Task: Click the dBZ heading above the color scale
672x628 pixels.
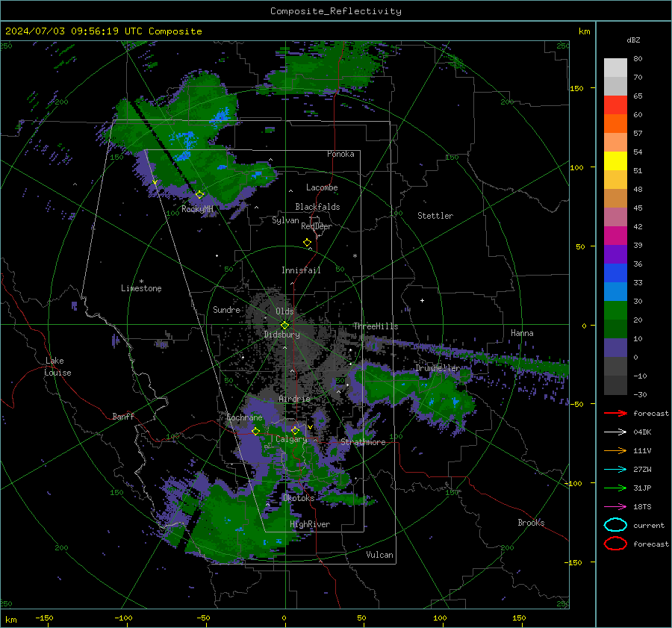Action: [x=633, y=40]
